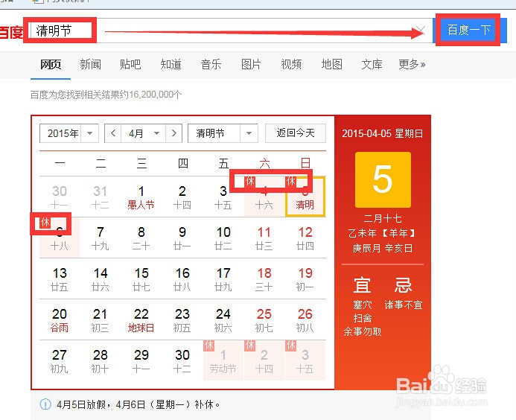Click the 返回今天 button

click(x=296, y=133)
